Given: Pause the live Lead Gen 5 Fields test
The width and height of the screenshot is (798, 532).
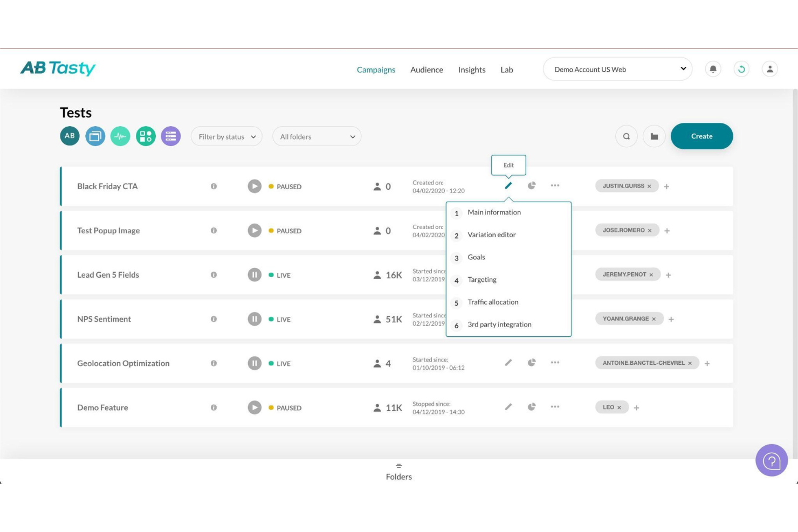Looking at the screenshot, I should click(x=254, y=274).
